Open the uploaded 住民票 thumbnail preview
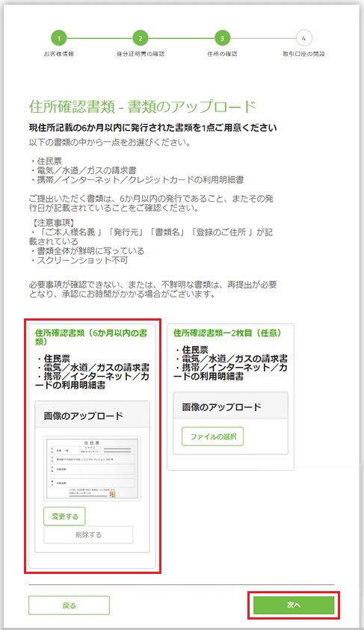 [x=92, y=469]
